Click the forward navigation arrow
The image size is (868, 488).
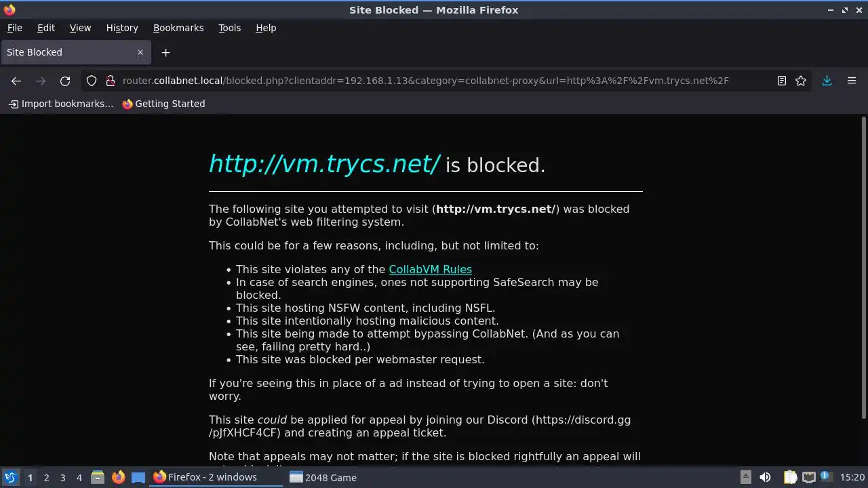point(41,81)
